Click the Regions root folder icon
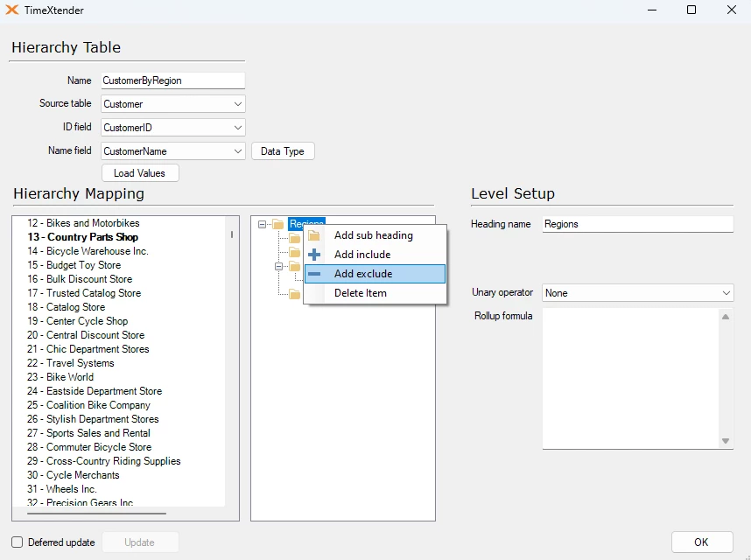The image size is (751, 560). [278, 224]
